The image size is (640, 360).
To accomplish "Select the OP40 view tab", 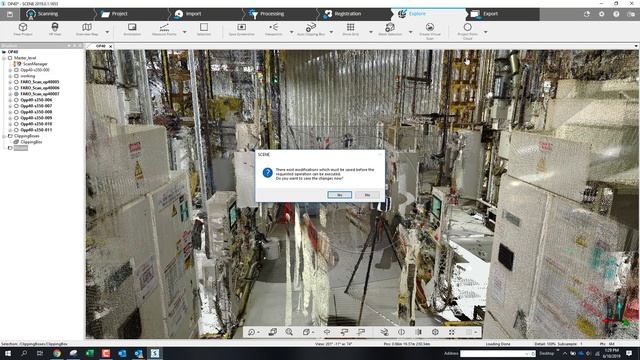I will 100,46.
